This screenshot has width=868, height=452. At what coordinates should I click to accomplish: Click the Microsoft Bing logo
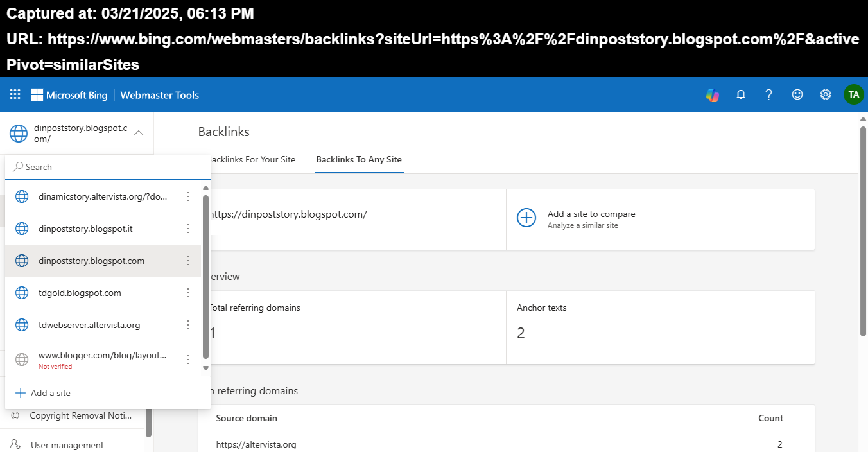(69, 95)
